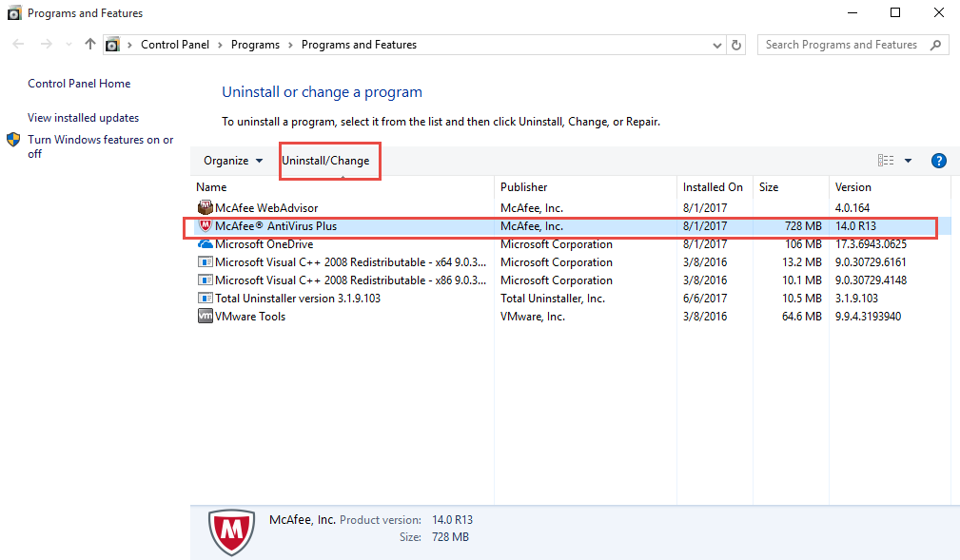Click the VMware Tools program icon
960x560 pixels.
tap(205, 317)
